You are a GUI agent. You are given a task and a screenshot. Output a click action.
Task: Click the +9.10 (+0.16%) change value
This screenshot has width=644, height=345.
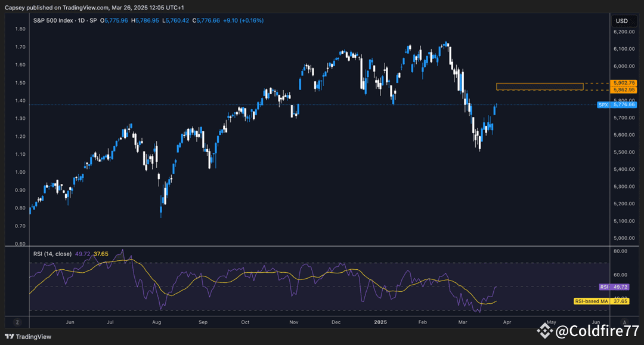243,20
